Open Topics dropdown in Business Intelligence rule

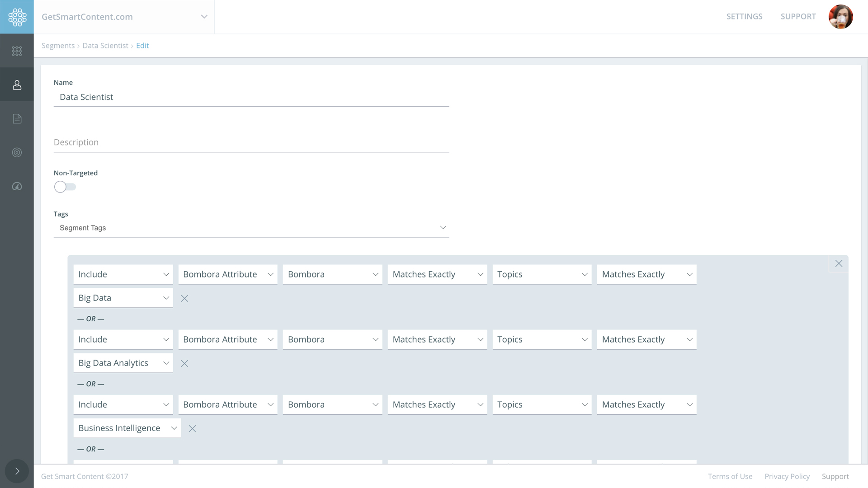coord(542,404)
